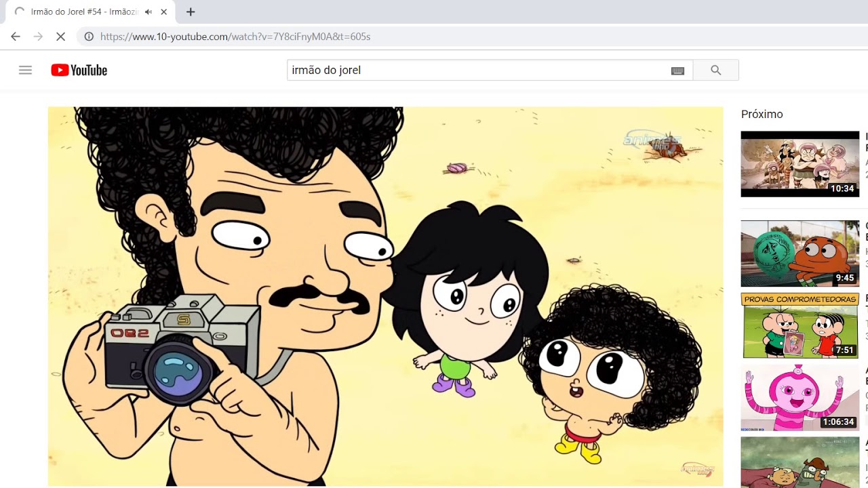
Task: Go forward using browser forward arrow
Action: click(38, 37)
